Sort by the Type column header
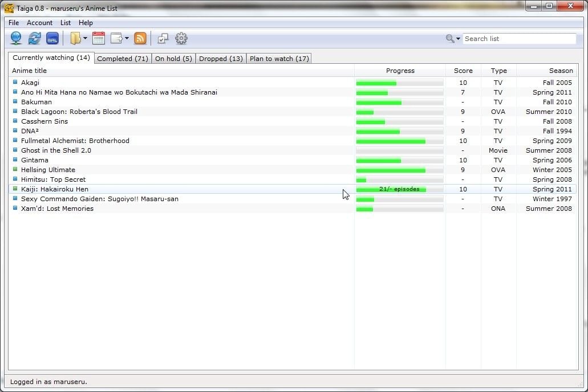 pyautogui.click(x=499, y=71)
